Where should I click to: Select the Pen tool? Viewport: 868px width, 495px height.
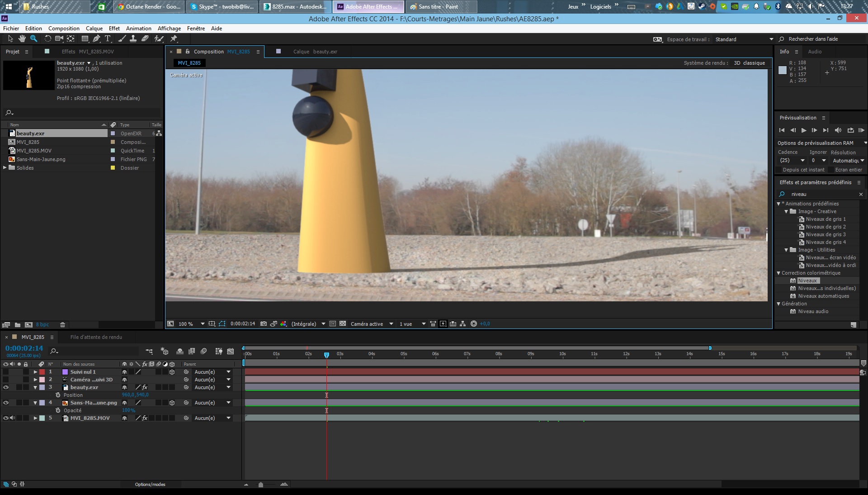96,39
